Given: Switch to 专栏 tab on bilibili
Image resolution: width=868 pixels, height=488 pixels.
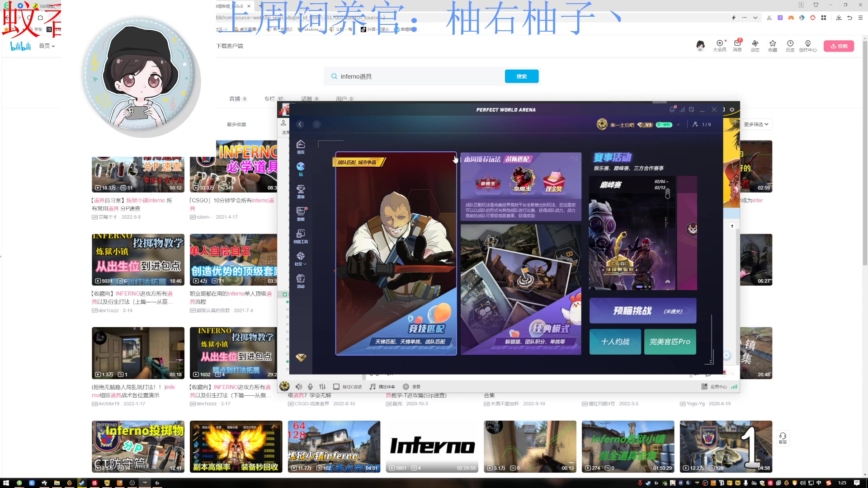Looking at the screenshot, I should point(274,99).
